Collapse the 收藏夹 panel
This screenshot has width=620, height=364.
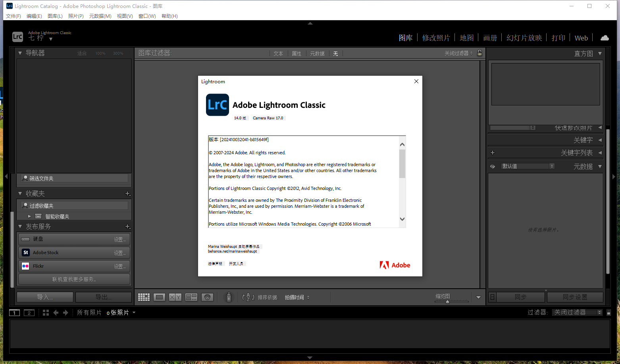[x=20, y=193]
